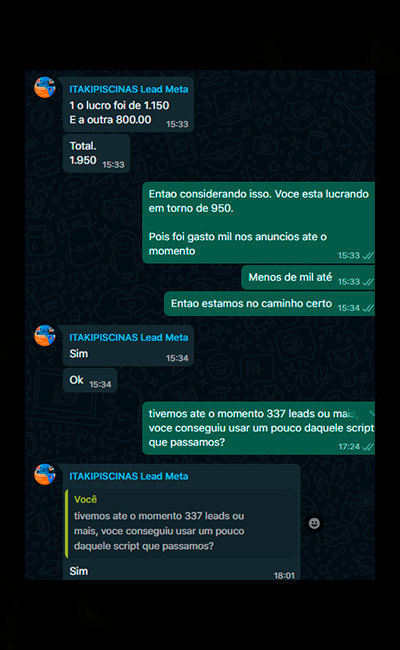Click the emoji reaction icon beside quoted reply
Image resolution: width=400 pixels, height=650 pixels.
click(x=314, y=523)
